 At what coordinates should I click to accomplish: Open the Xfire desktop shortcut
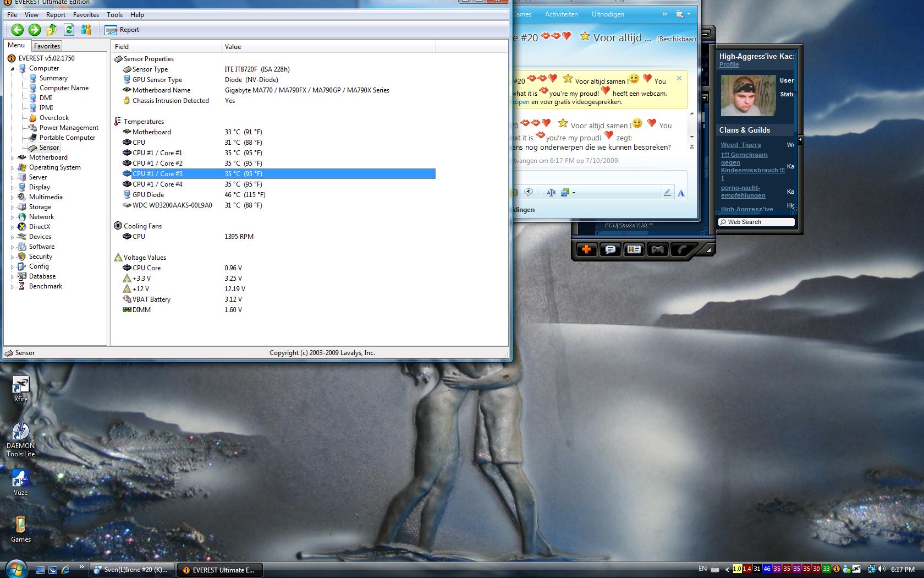(x=21, y=389)
